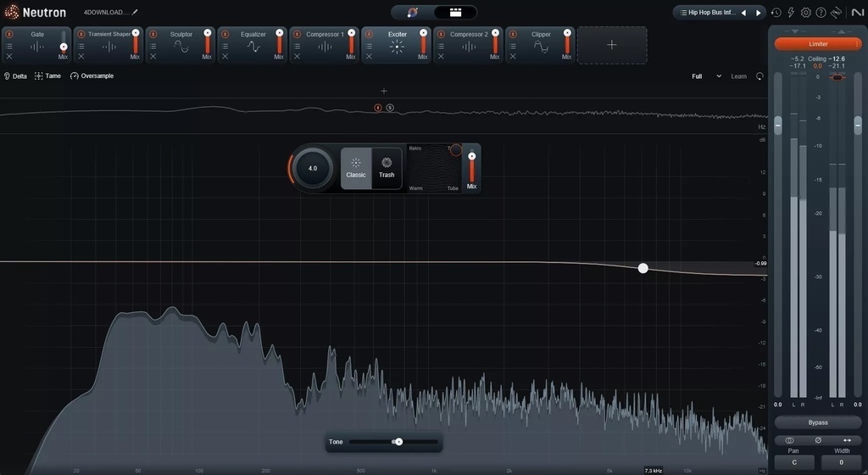
Task: Click the orange Limiter button
Action: (x=818, y=44)
